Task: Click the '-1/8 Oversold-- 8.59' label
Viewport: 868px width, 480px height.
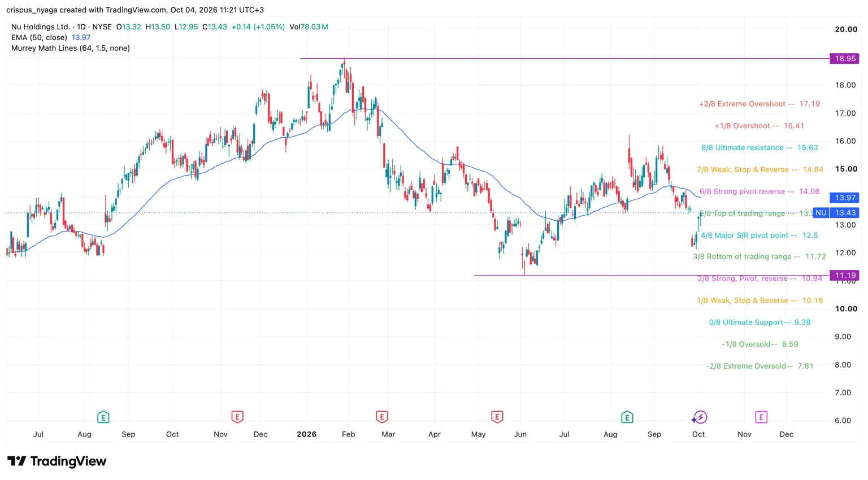Action: coord(759,344)
